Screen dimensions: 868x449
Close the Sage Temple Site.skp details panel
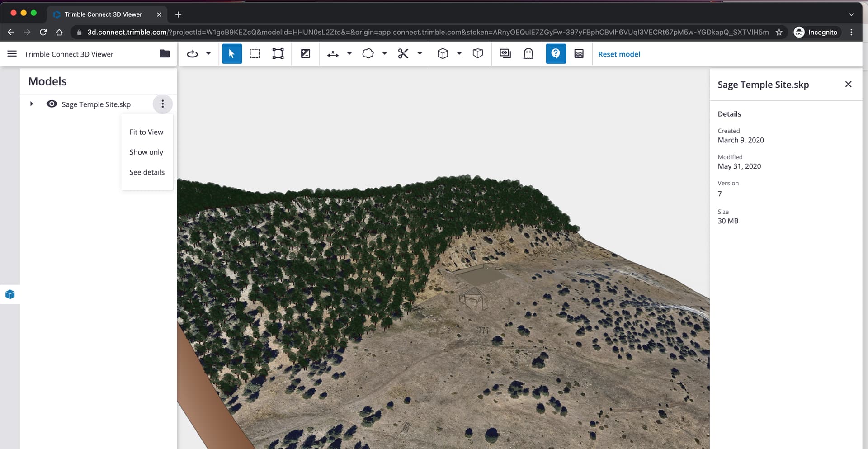point(848,85)
